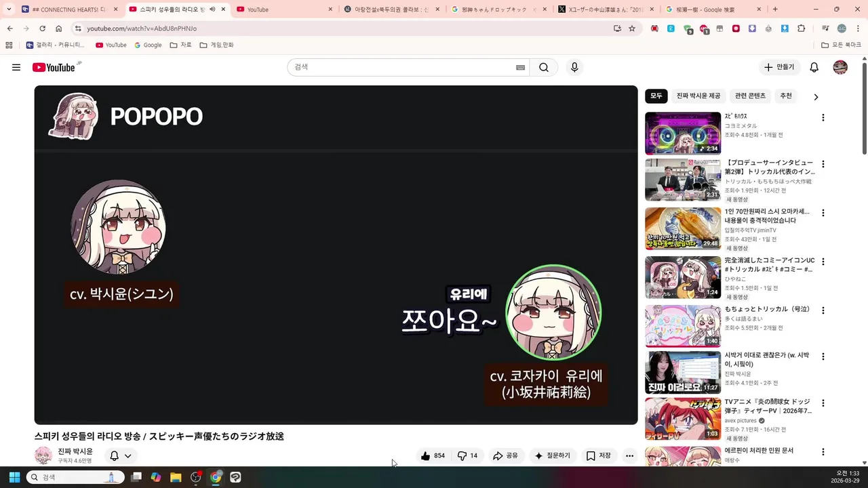Open more actions ellipsis under video

click(x=629, y=455)
